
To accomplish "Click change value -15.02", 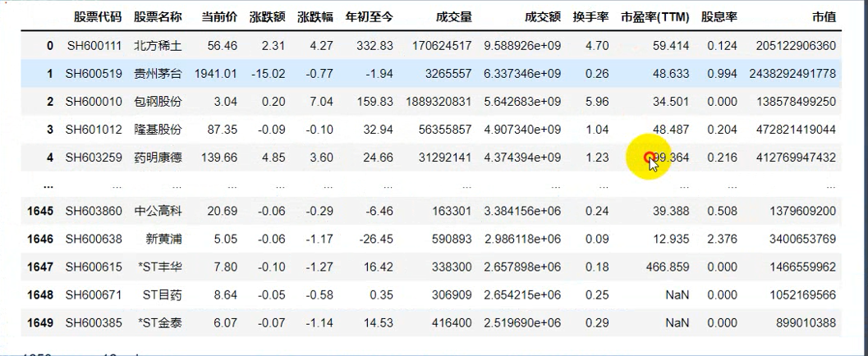I will pos(269,74).
